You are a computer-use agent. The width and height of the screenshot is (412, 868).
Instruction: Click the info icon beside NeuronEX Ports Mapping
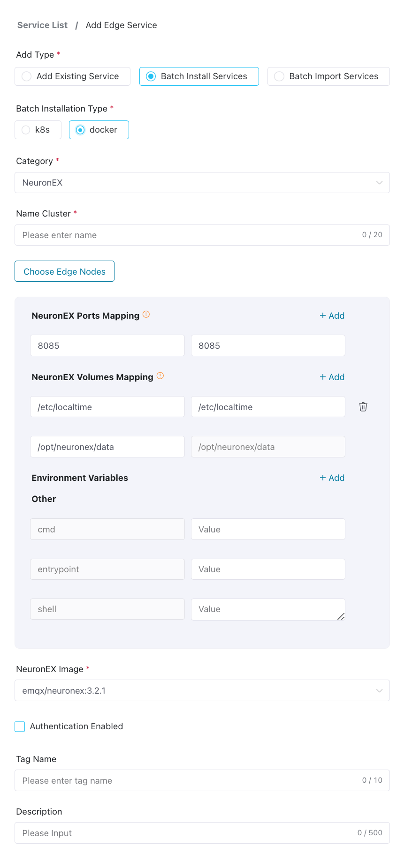(x=146, y=314)
